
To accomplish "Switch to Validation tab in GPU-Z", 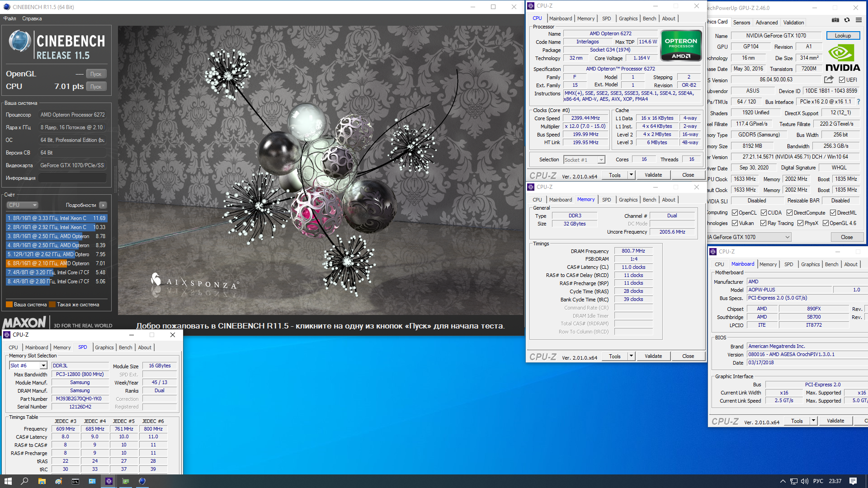I will tap(793, 23).
